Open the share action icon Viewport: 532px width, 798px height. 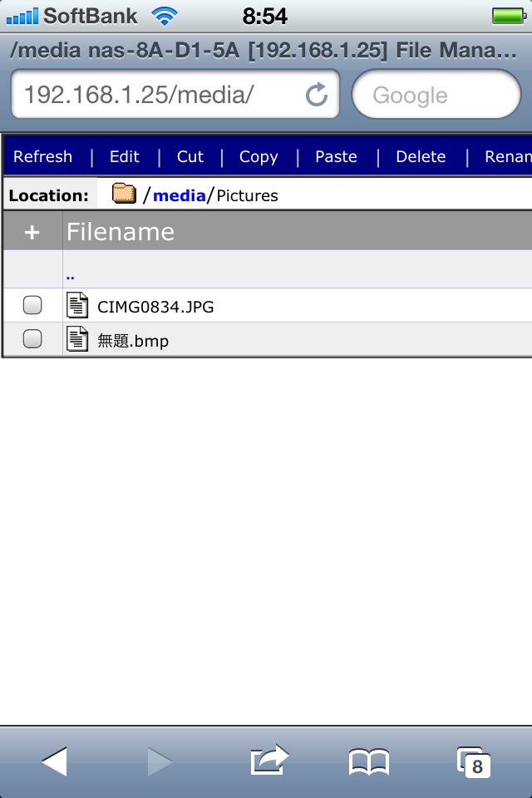click(269, 761)
